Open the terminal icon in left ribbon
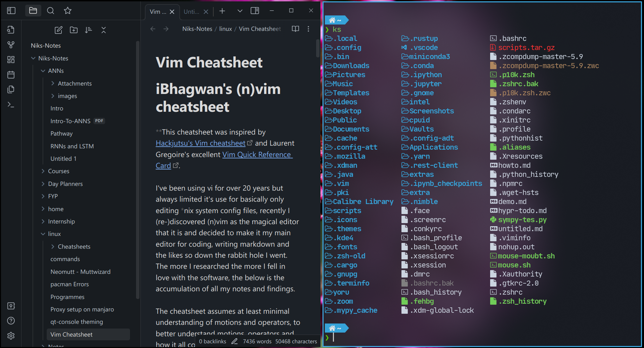 (11, 104)
